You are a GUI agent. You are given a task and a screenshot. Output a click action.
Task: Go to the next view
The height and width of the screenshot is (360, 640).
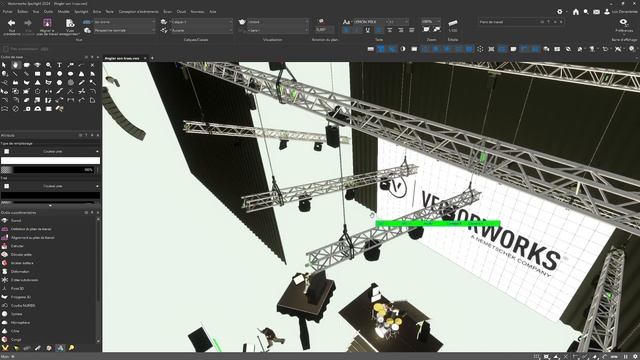pyautogui.click(x=28, y=23)
